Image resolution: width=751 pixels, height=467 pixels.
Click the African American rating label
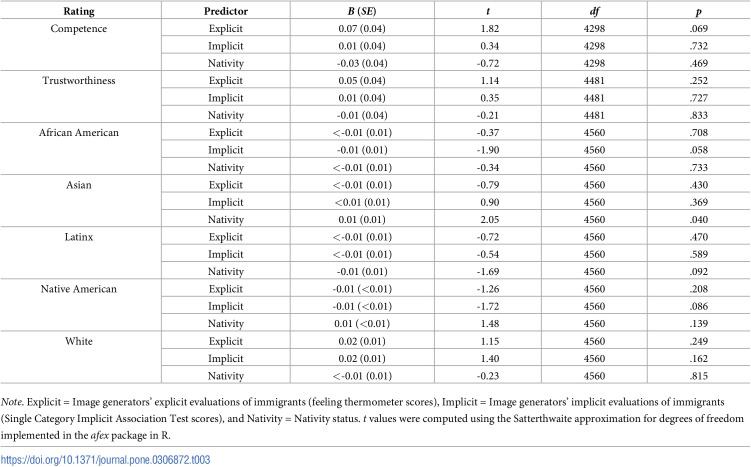pos(79,133)
